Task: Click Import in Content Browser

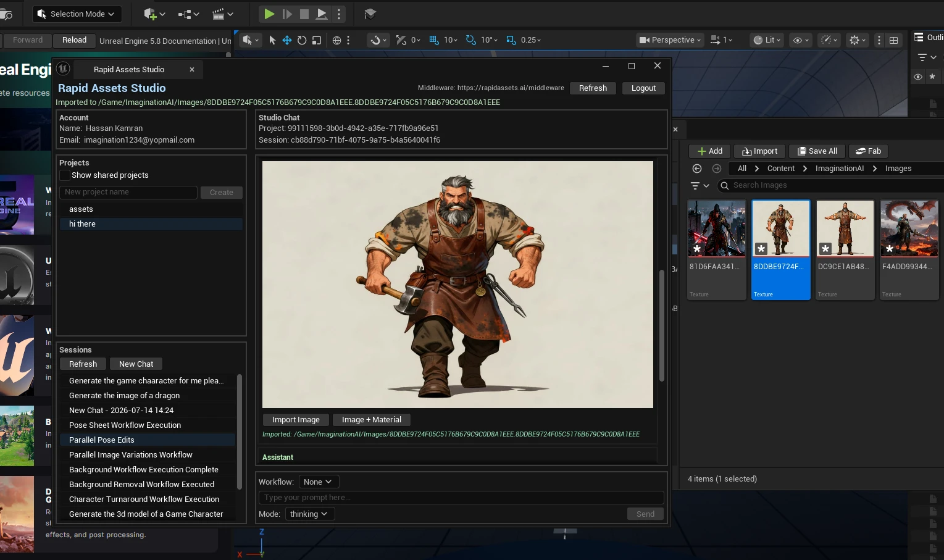Action: point(759,151)
